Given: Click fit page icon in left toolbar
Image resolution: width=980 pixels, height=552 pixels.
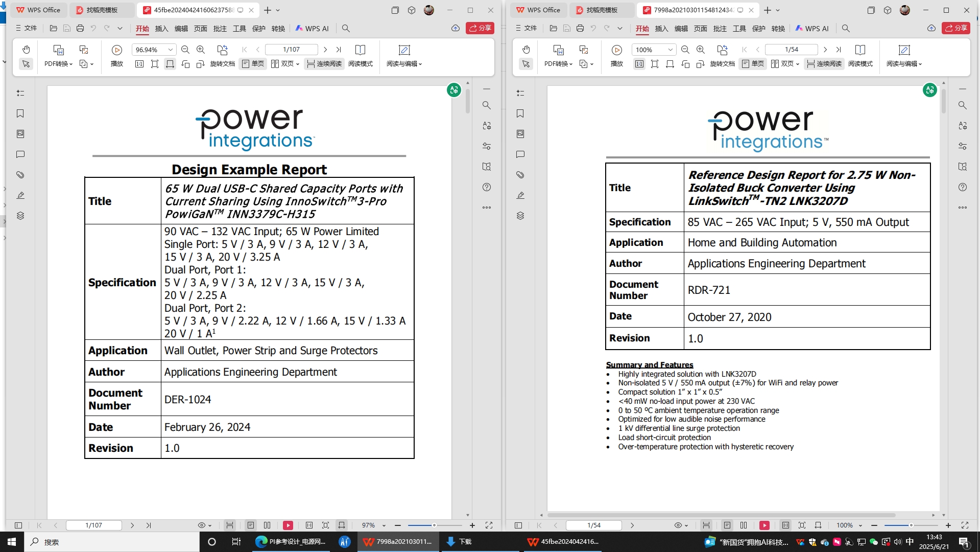Looking at the screenshot, I should pos(155,64).
